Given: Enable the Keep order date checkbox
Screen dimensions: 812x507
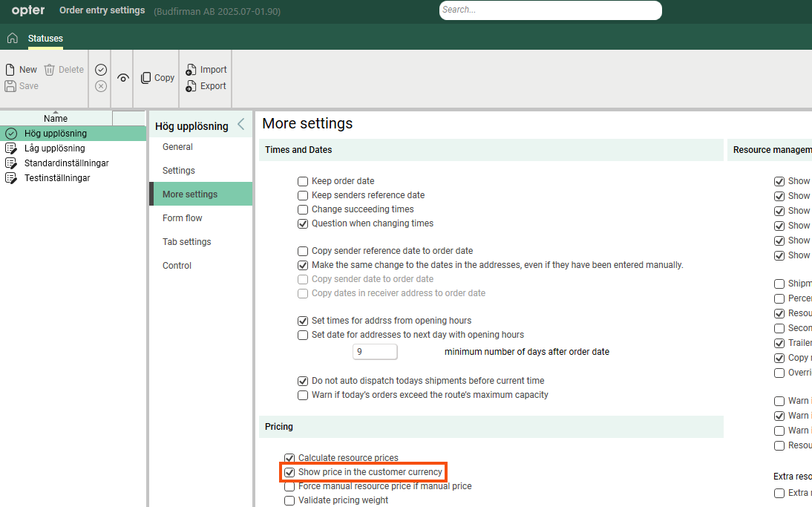Looking at the screenshot, I should tap(303, 181).
